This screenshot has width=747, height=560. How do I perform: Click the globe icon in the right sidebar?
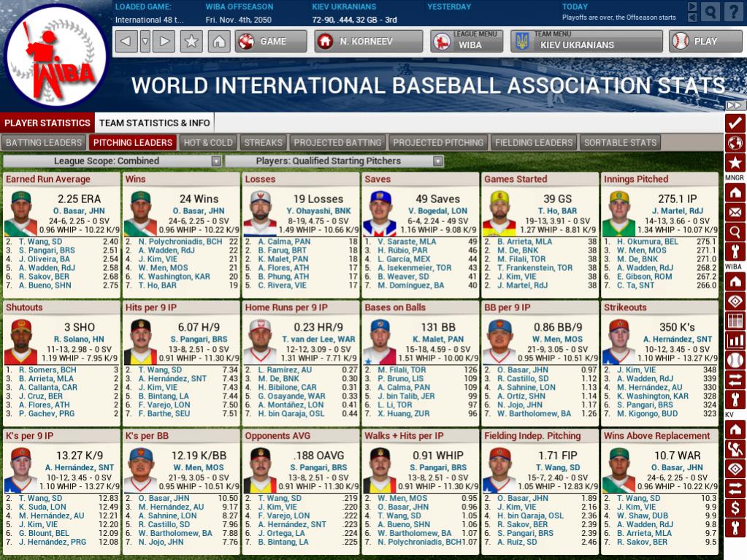(x=735, y=143)
